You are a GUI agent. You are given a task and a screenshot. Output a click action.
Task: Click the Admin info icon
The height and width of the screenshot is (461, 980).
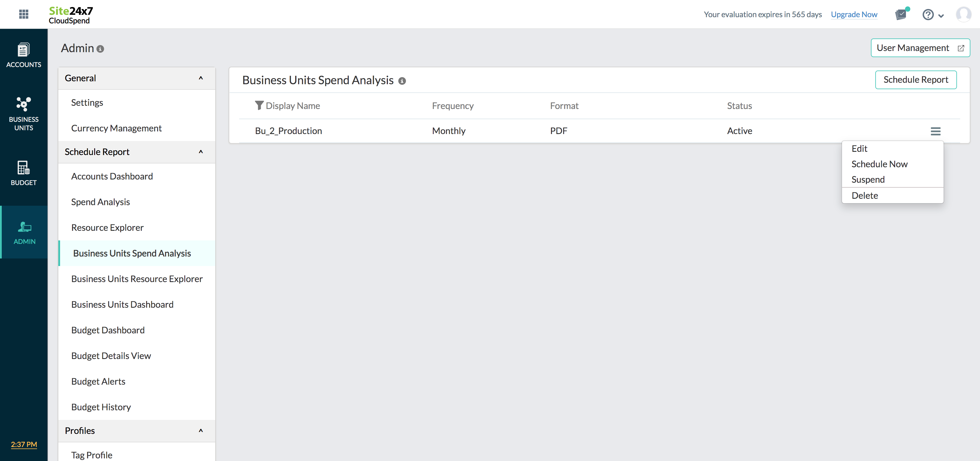tap(100, 49)
